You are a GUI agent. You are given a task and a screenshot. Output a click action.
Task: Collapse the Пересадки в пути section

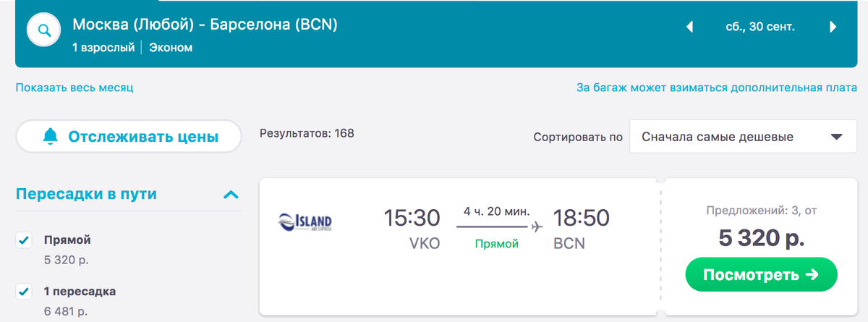(x=231, y=194)
